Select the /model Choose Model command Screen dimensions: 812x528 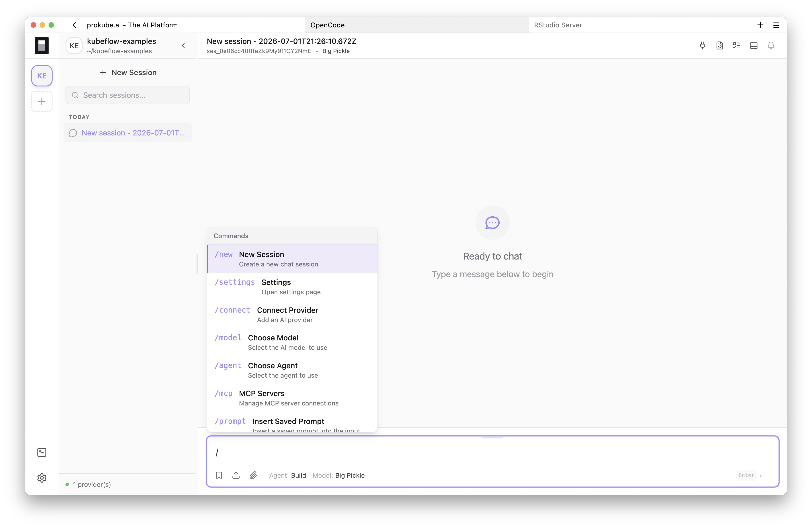(292, 342)
